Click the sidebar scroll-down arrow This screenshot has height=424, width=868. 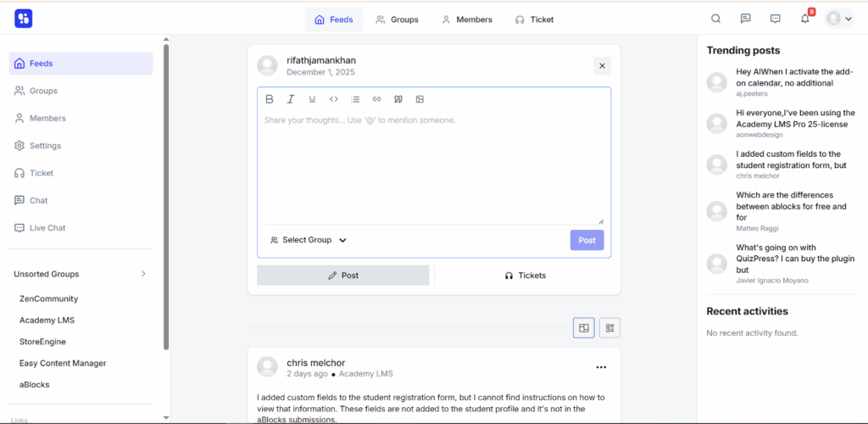point(166,418)
